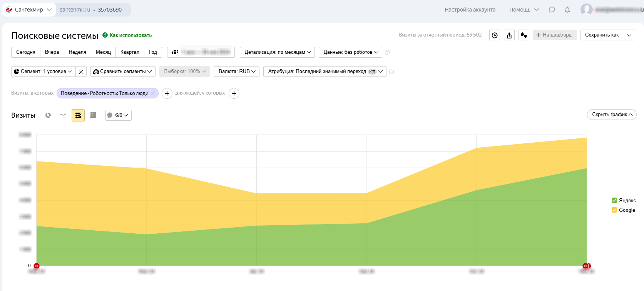
Task: Open the Валюта: RUB dropdown
Action: [x=236, y=72]
